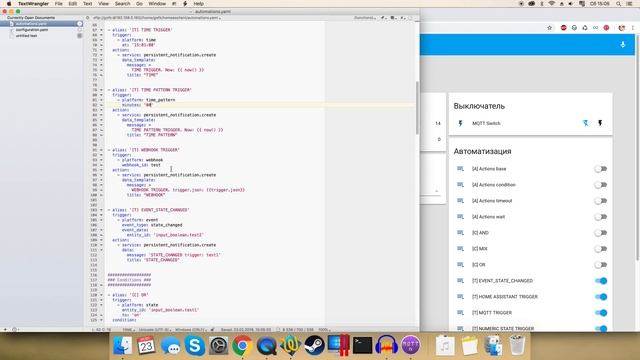640x360 pixels.
Task: Open Trash in the dock
Action: (517, 345)
